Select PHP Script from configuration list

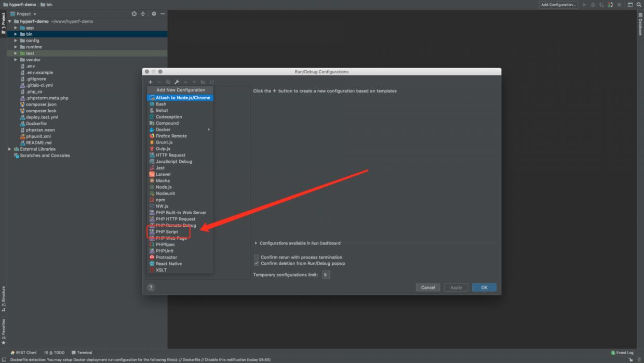(x=167, y=232)
